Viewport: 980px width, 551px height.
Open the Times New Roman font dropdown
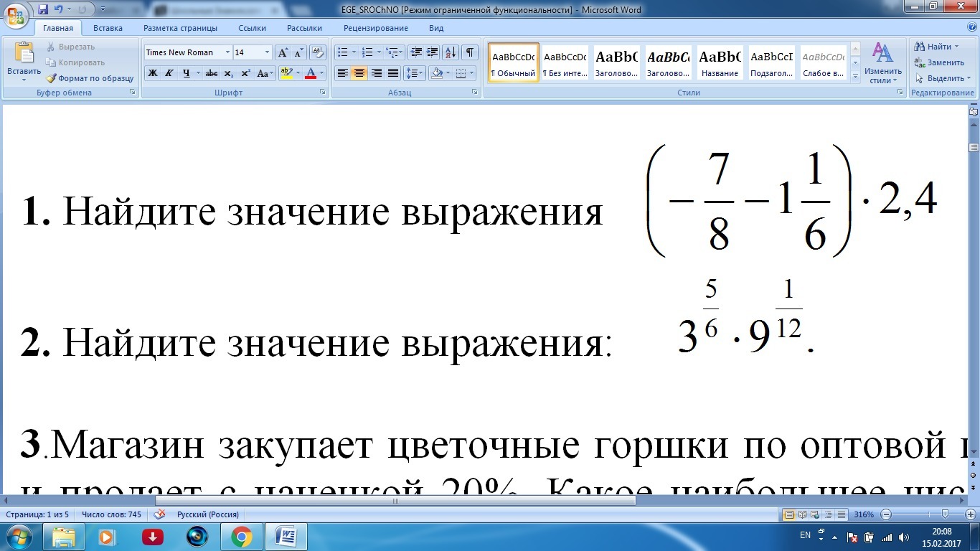[x=227, y=52]
